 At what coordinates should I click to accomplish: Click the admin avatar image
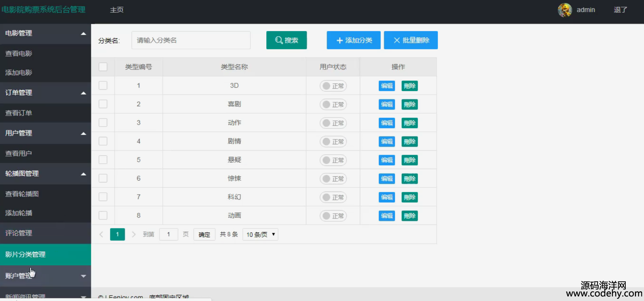point(565,10)
